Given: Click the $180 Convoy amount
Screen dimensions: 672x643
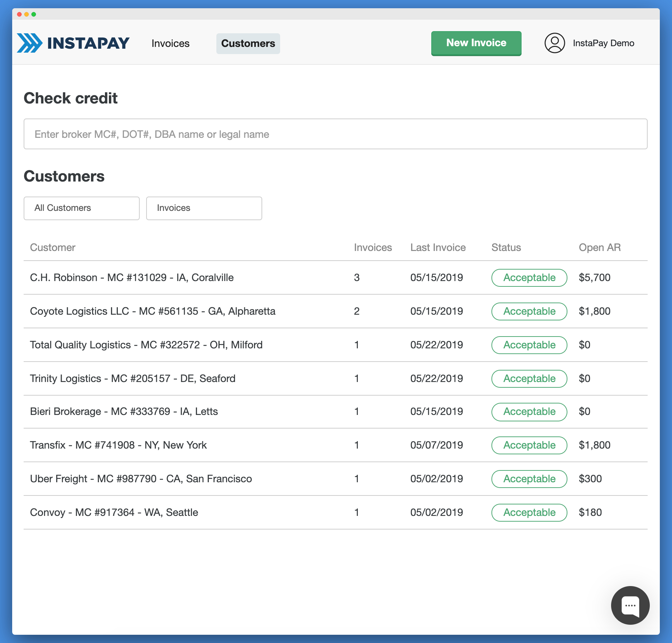Looking at the screenshot, I should coord(590,512).
